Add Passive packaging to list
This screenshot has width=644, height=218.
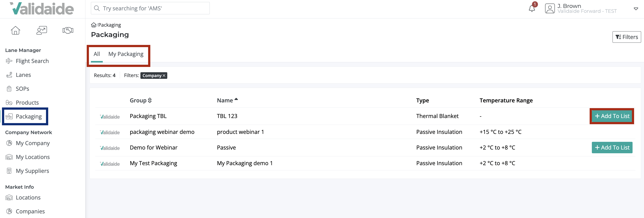tap(612, 148)
